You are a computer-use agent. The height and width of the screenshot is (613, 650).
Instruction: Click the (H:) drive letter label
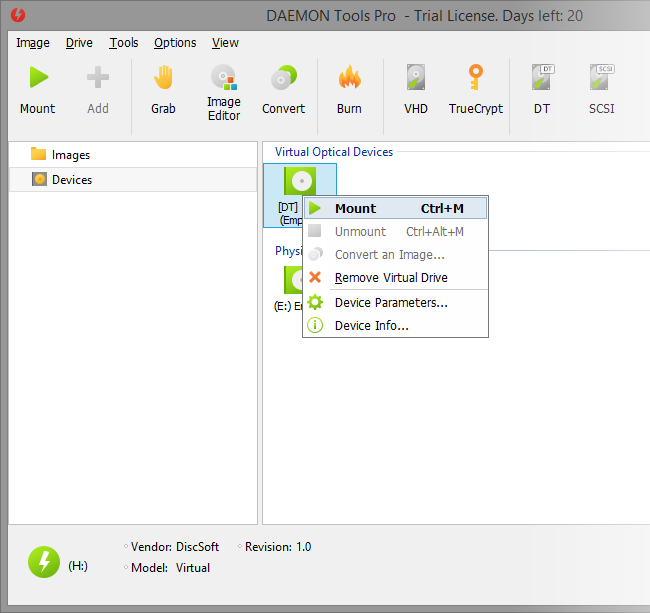78,566
